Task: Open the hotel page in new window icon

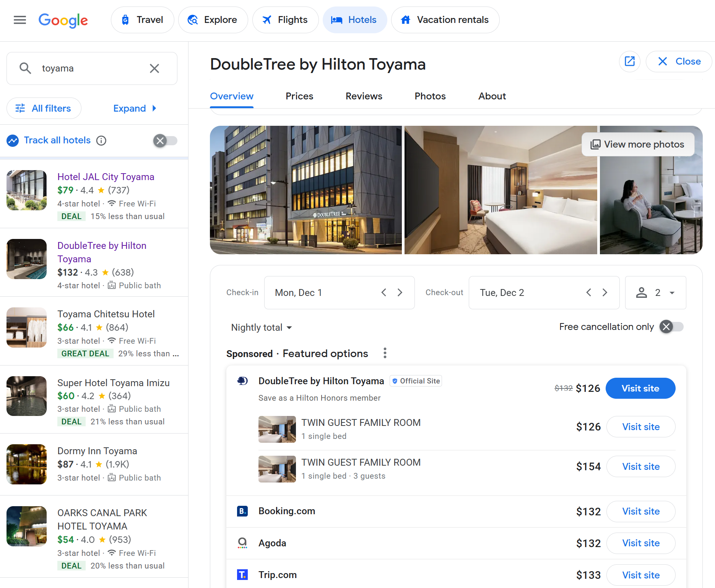Action: point(630,61)
